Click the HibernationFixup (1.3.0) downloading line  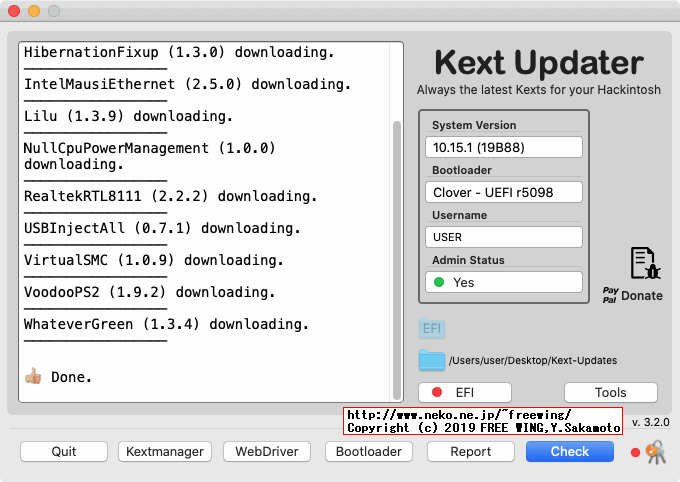(x=179, y=52)
